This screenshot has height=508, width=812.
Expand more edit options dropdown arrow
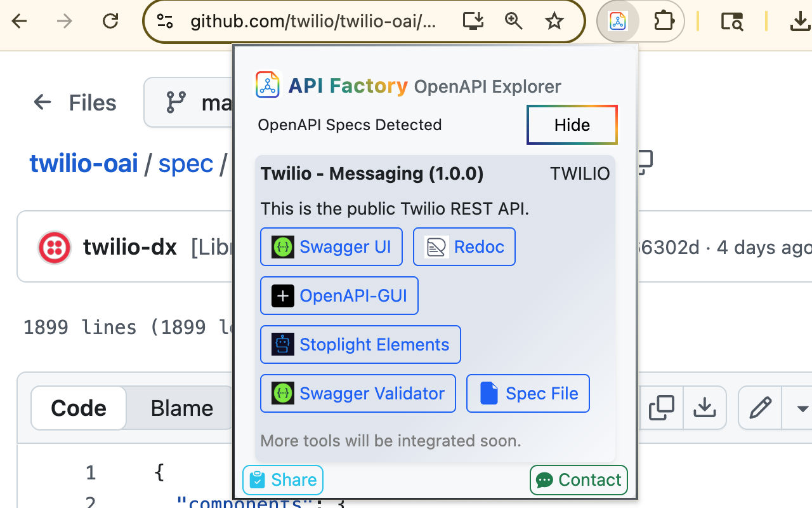[x=802, y=408]
